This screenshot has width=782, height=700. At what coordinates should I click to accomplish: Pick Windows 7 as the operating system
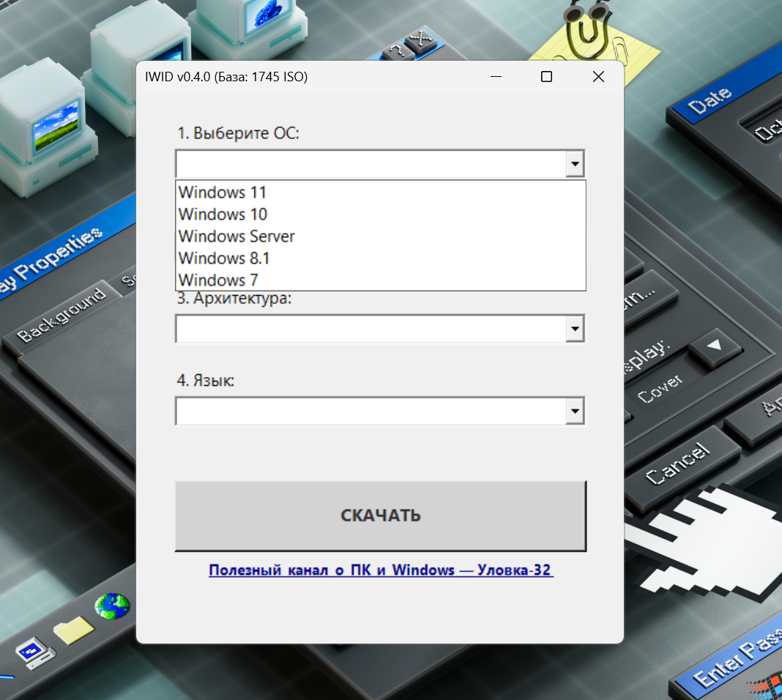(218, 280)
